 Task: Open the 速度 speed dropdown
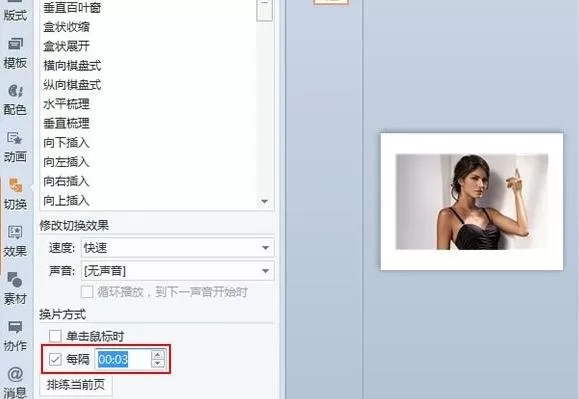[178, 248]
